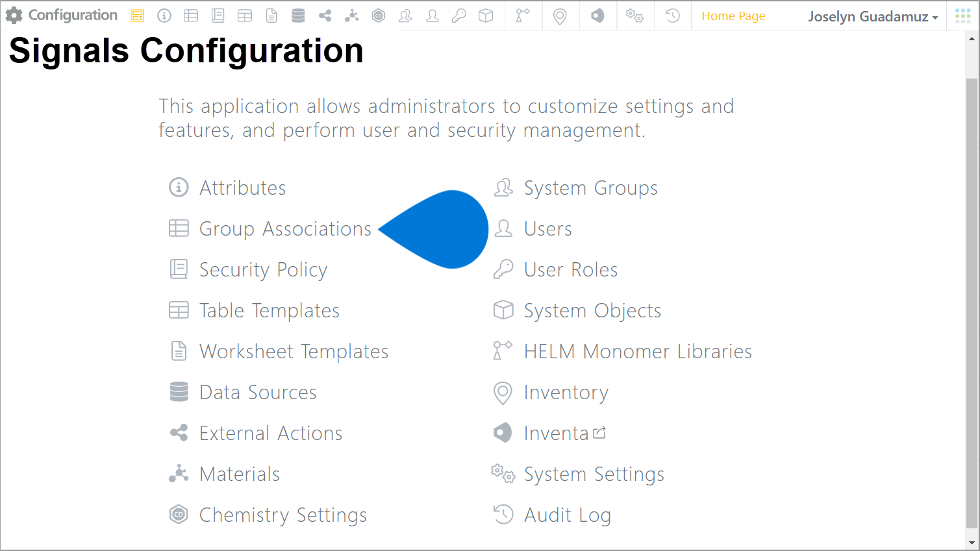Open the External Actions link
Viewport: 980px width, 551px height.
point(271,433)
